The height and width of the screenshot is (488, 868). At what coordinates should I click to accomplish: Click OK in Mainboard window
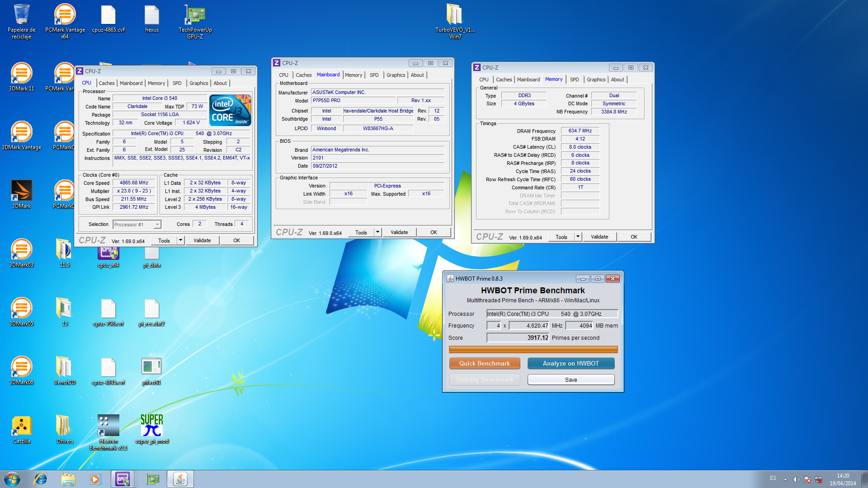(434, 232)
